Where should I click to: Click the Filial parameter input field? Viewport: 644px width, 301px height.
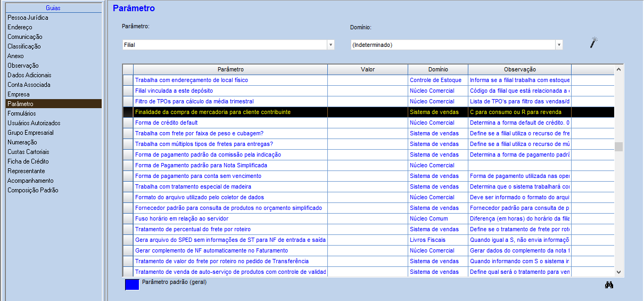point(225,45)
